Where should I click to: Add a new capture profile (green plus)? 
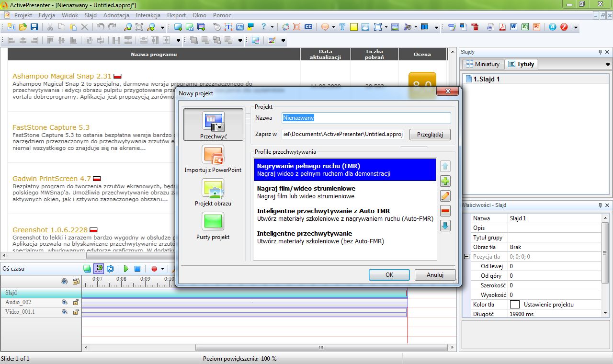(445, 181)
